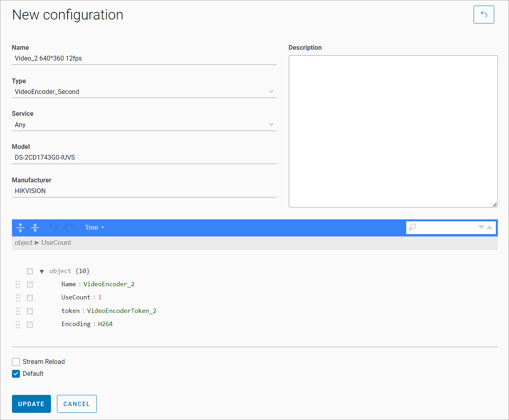Open the Type dropdown VideoEncoder_Second

tap(144, 92)
